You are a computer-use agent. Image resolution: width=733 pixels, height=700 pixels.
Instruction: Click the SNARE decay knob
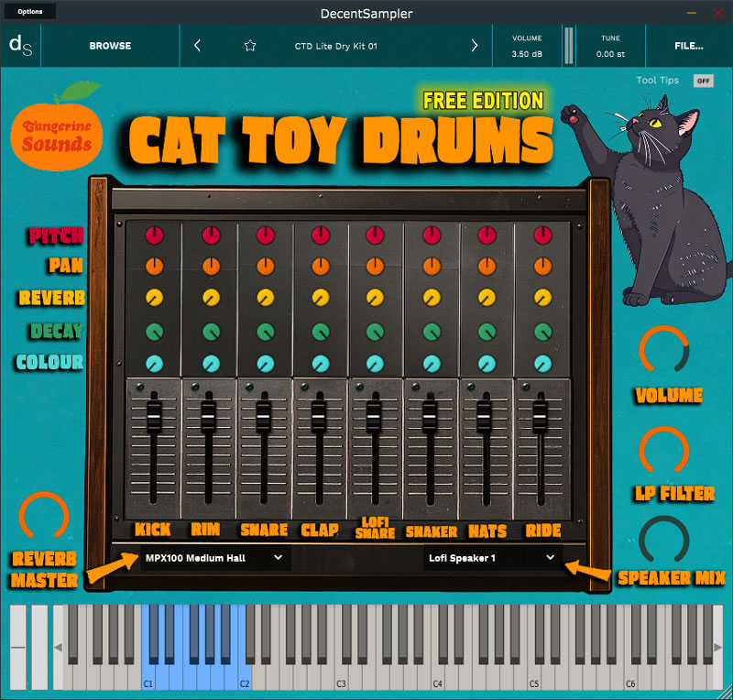click(x=266, y=332)
